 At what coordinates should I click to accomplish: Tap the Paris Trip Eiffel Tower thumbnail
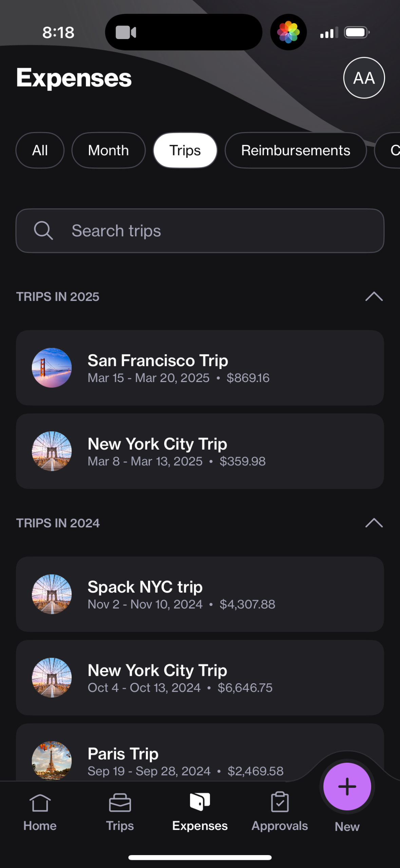pos(52,761)
